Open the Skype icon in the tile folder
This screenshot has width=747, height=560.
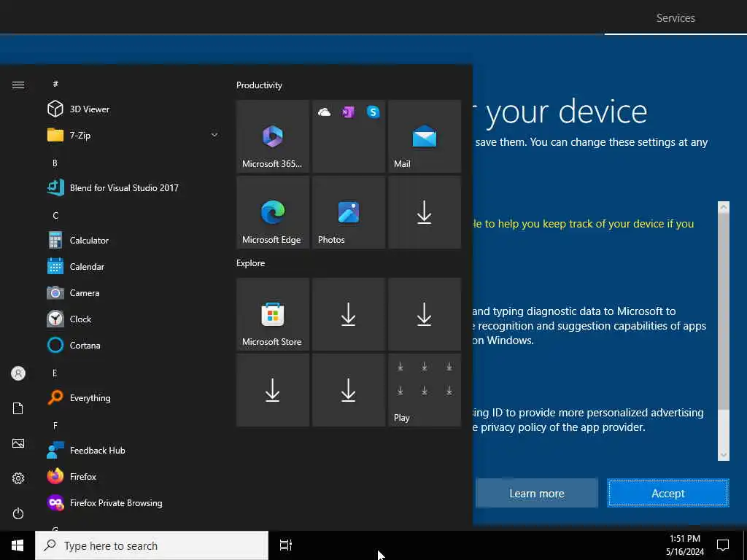(x=373, y=112)
